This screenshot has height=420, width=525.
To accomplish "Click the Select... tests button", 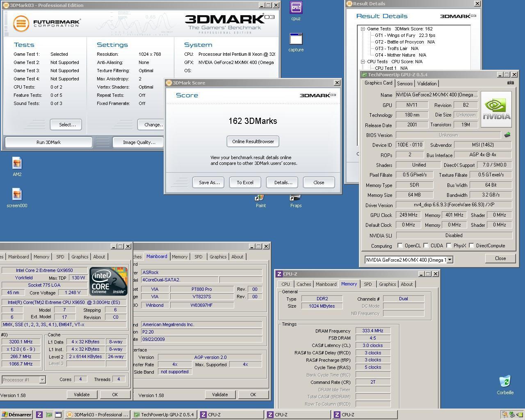I will (x=66, y=125).
